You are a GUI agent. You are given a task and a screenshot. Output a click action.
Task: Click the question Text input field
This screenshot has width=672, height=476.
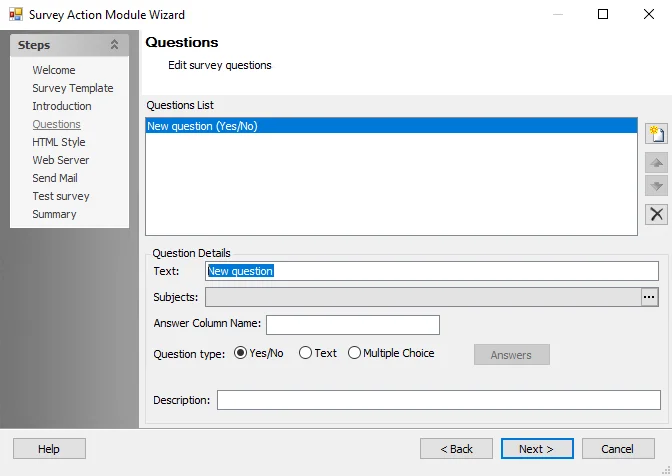432,271
